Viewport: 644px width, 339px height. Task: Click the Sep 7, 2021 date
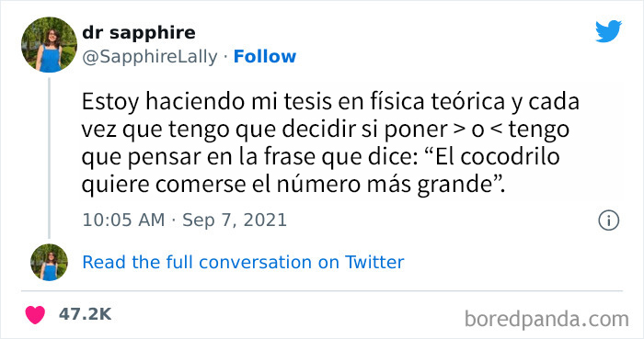(235, 220)
